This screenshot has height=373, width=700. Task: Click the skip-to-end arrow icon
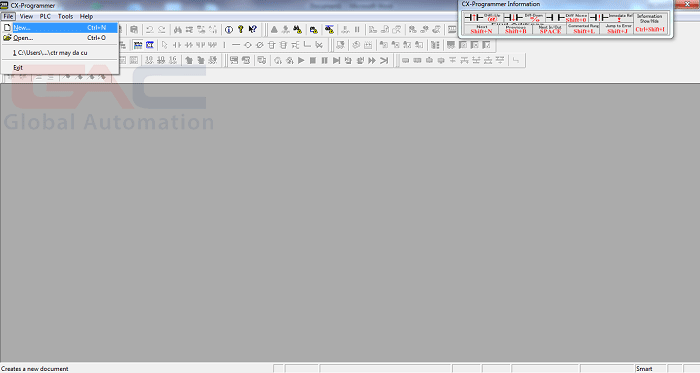tap(384, 60)
